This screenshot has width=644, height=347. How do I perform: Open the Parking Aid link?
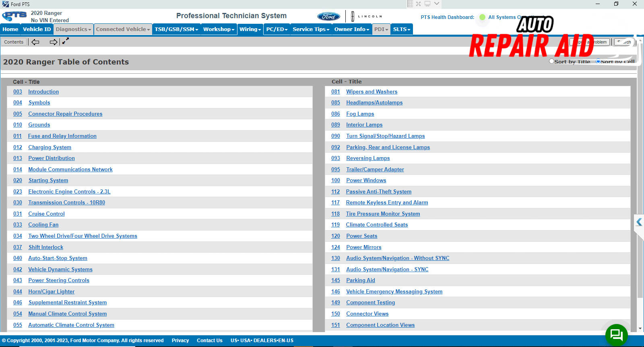[361, 281]
